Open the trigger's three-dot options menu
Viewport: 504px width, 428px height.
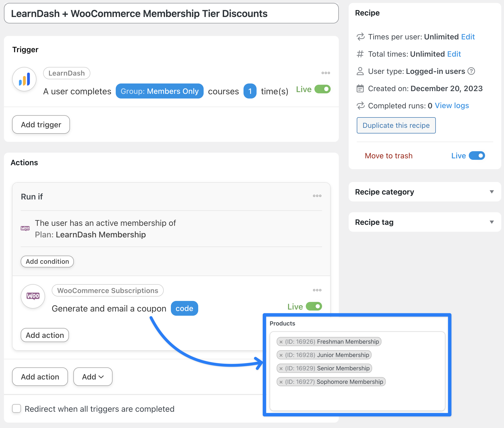[325, 73]
